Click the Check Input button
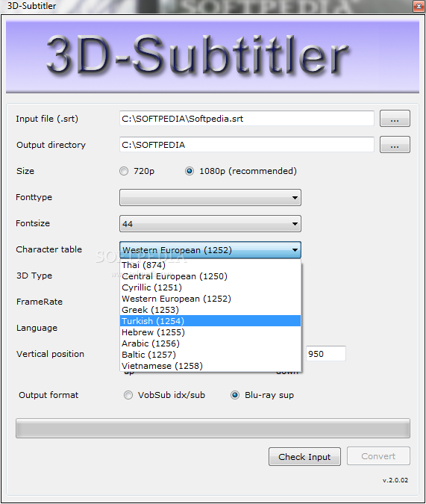 [x=304, y=457]
